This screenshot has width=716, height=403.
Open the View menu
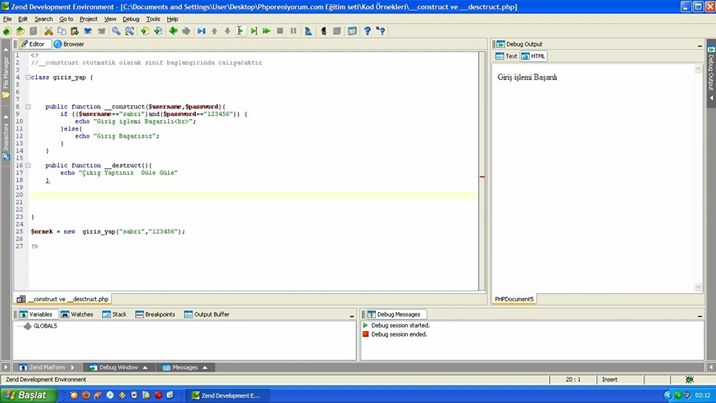coord(110,19)
